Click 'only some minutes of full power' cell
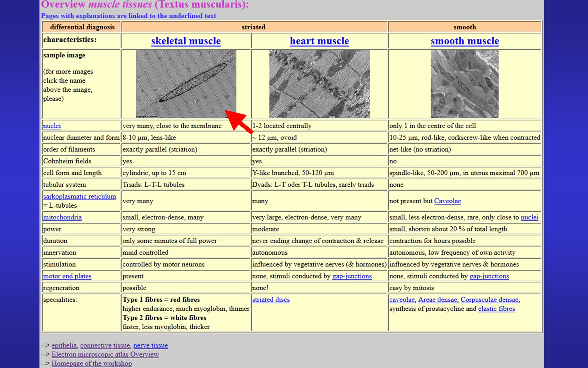 186,241
